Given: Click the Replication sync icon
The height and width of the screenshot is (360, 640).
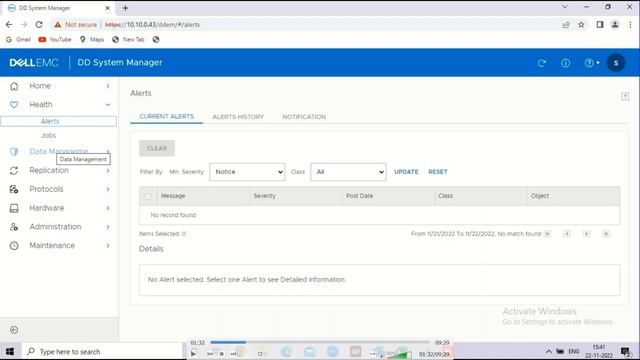Looking at the screenshot, I should tap(14, 171).
